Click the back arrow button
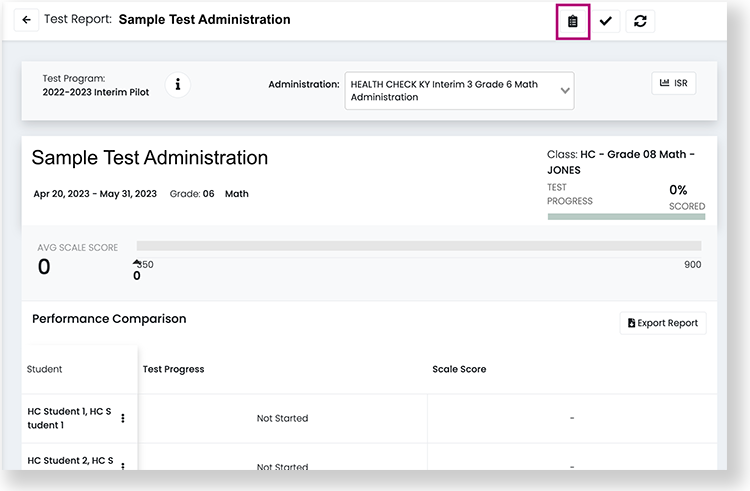Screen dimensions: 750x491 [27, 20]
